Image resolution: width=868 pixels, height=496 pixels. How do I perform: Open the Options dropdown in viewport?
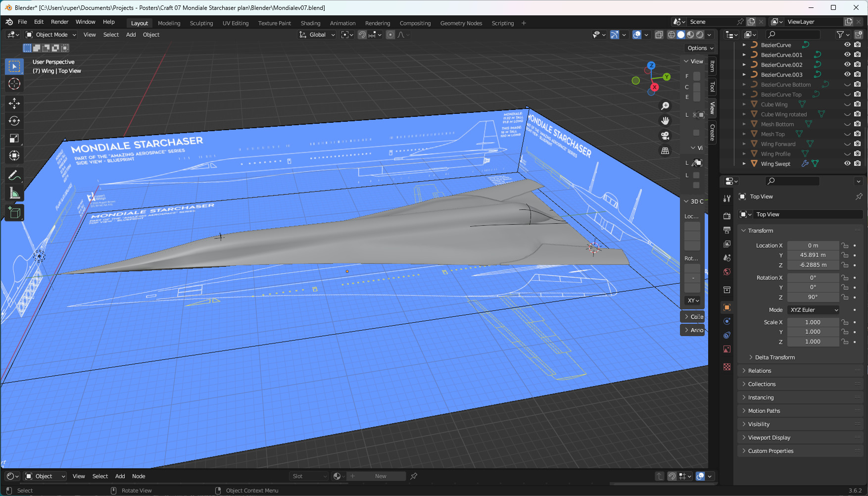[700, 48]
